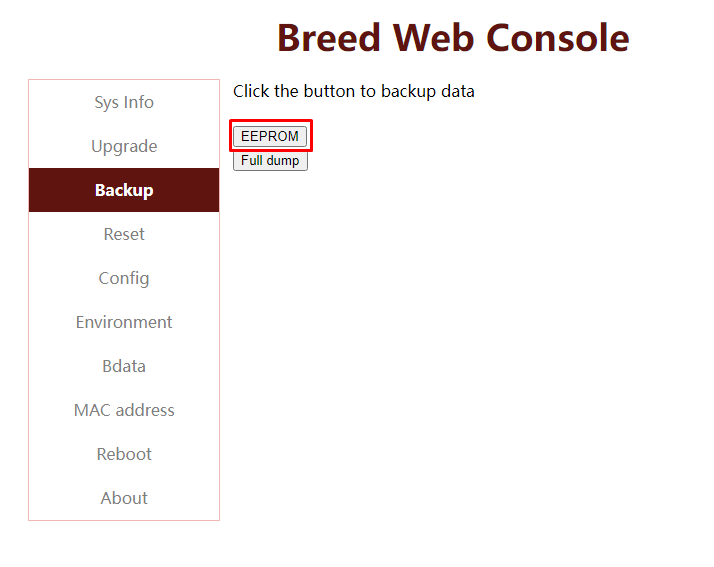Click the word Web in the heading
The width and height of the screenshot is (714, 567).
pos(433,38)
